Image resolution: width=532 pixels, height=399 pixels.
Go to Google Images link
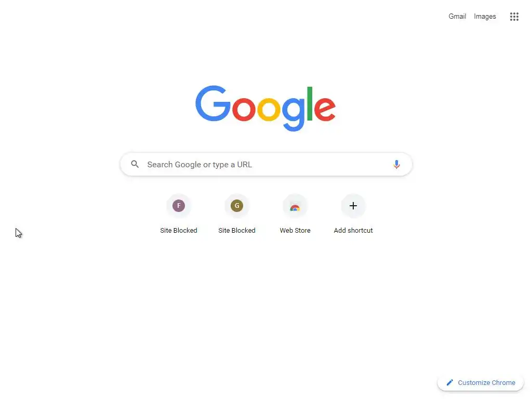485,16
